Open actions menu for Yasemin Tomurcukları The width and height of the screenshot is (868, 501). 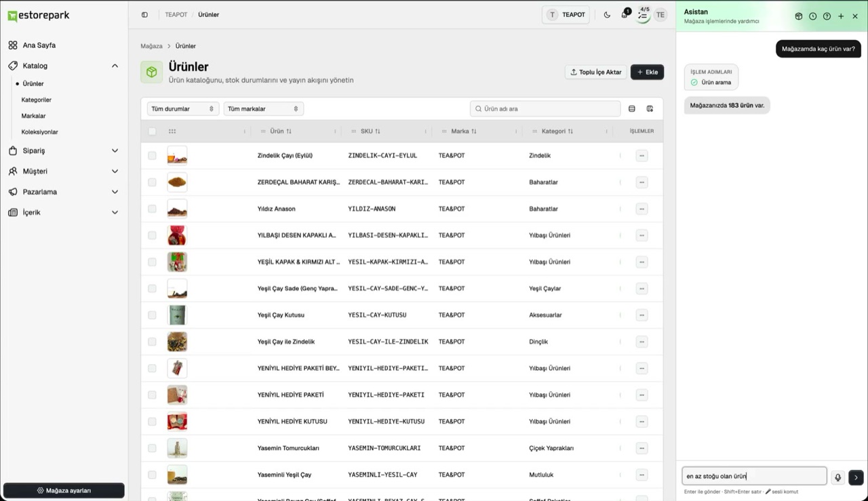click(x=642, y=448)
